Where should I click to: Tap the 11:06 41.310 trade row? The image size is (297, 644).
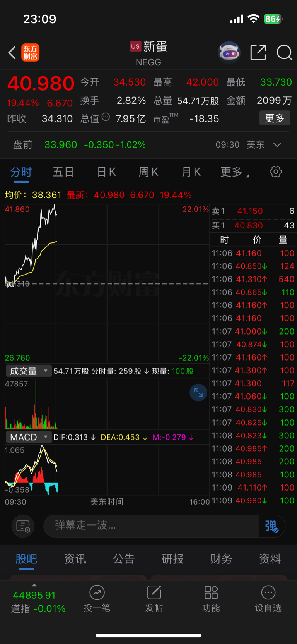coord(253,279)
